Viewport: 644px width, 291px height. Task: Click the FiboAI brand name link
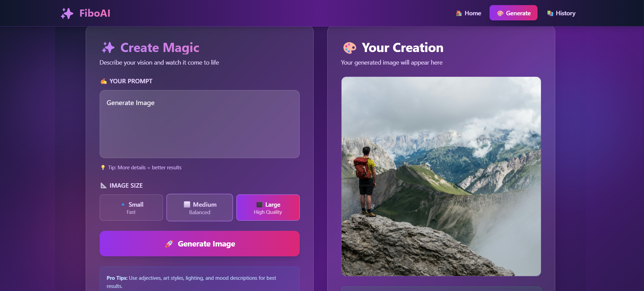95,13
